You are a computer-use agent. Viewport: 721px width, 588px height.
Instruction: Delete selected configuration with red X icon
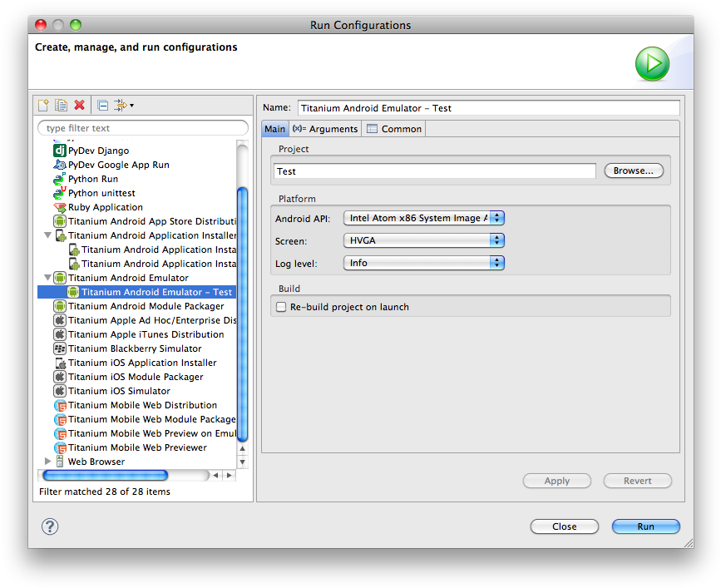(80, 105)
